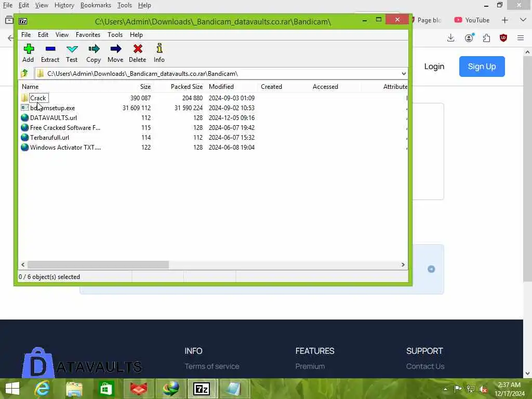This screenshot has height=399, width=532.
Task: Open the 7-Zip Tools menu
Action: click(115, 35)
